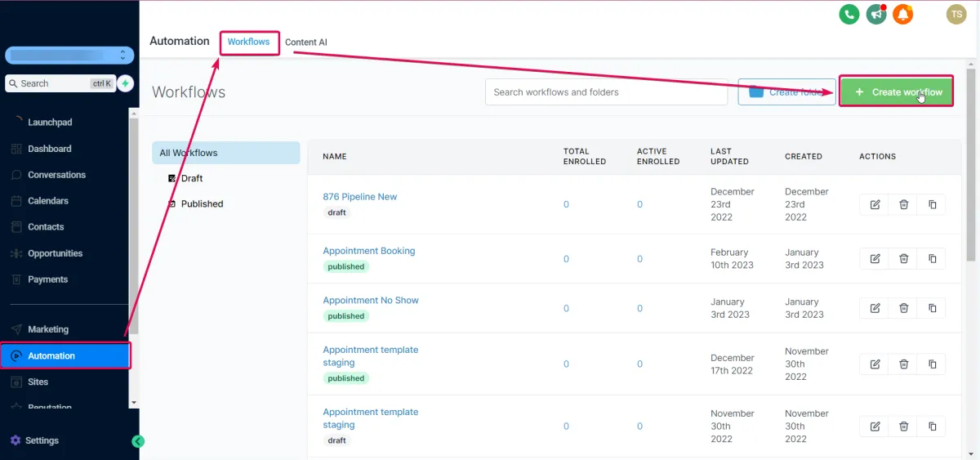Open the Appointment Booking workflow link
This screenshot has height=460, width=980.
[x=369, y=251]
